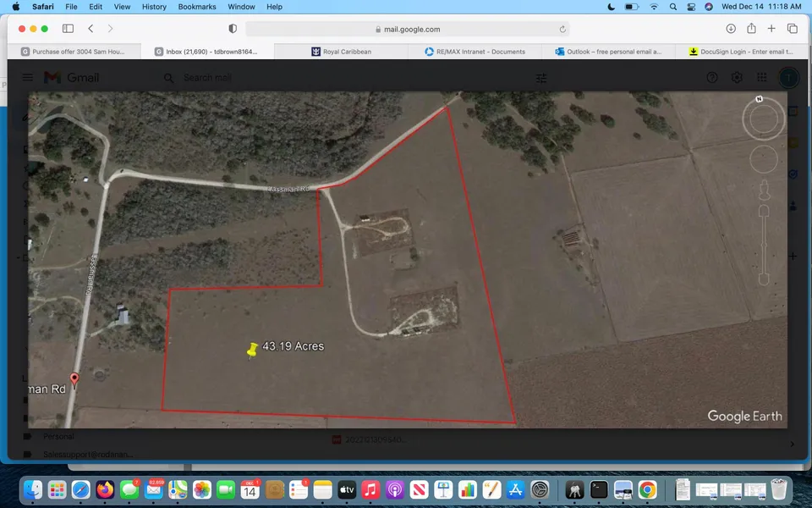Open the Bookmarks menu
The width and height of the screenshot is (812, 508).
click(197, 7)
